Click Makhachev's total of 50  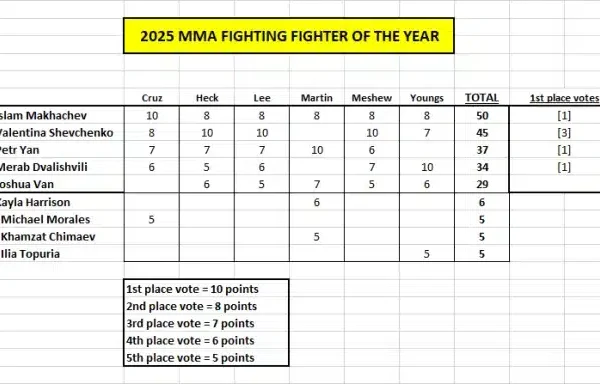[482, 116]
